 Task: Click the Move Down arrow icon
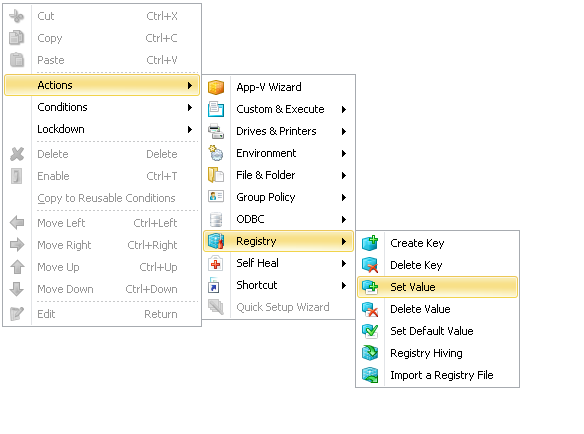17,289
